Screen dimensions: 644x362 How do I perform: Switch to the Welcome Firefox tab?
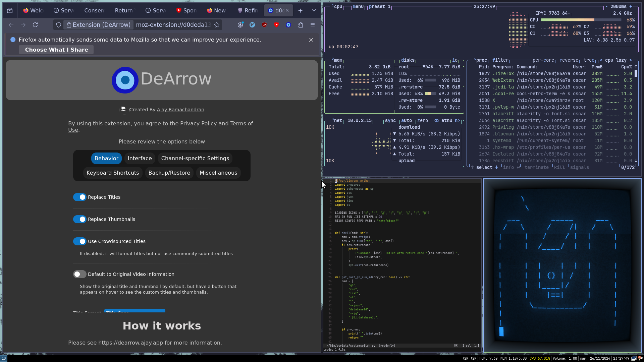click(x=33, y=10)
